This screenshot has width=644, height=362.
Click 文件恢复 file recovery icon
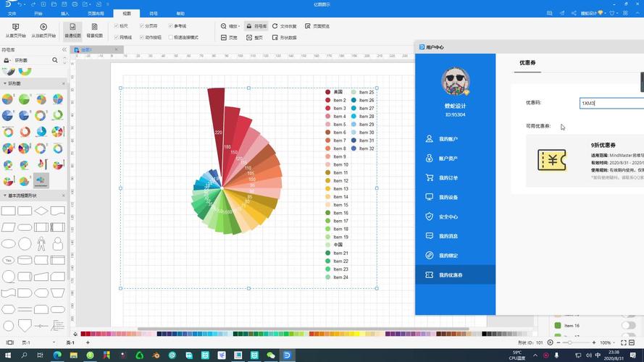[x=275, y=26]
